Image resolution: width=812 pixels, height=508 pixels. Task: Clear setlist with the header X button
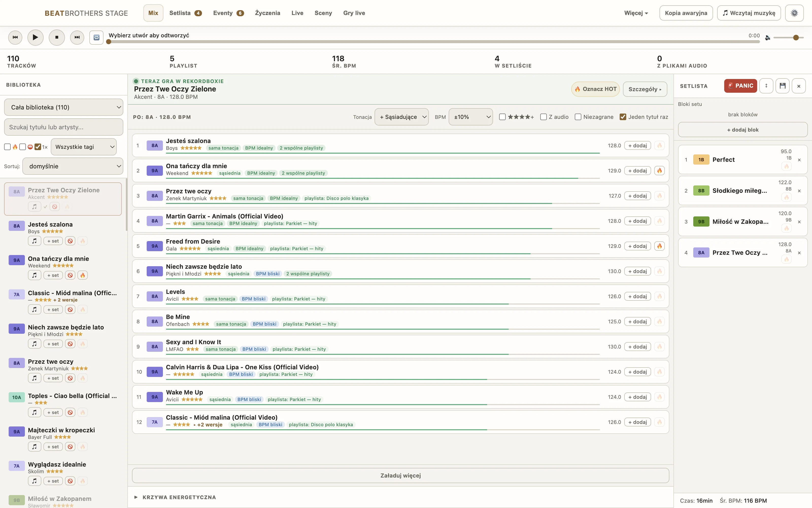click(799, 86)
